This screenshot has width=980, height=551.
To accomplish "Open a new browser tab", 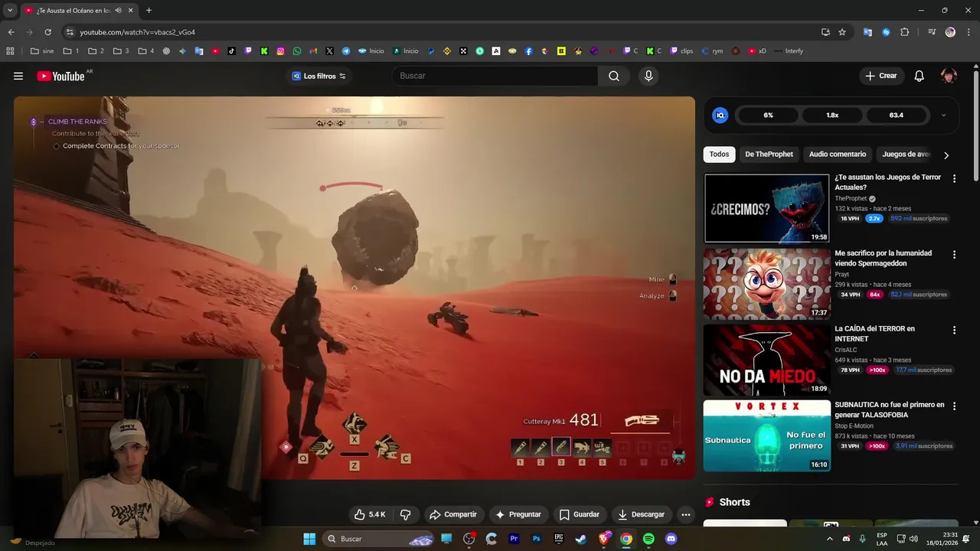I will pyautogui.click(x=149, y=10).
